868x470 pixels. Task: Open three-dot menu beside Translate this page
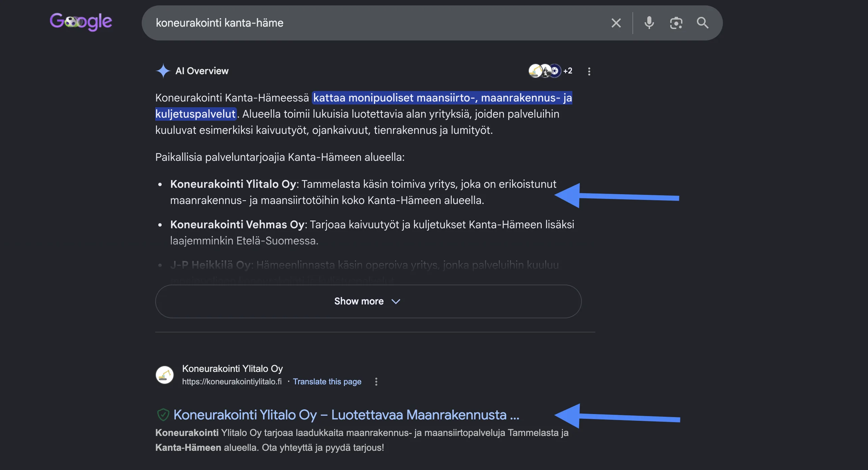(x=376, y=382)
